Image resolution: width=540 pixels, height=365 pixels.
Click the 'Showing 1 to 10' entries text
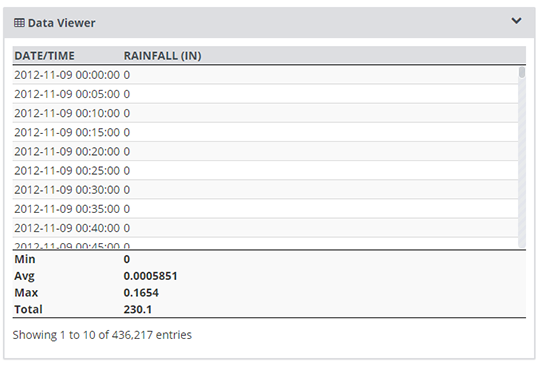[102, 335]
